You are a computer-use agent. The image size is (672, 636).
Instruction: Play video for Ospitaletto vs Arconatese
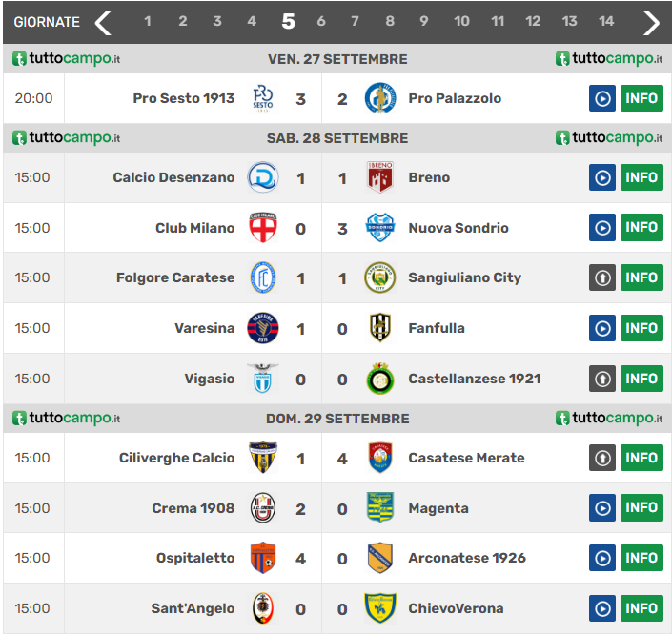(x=602, y=558)
